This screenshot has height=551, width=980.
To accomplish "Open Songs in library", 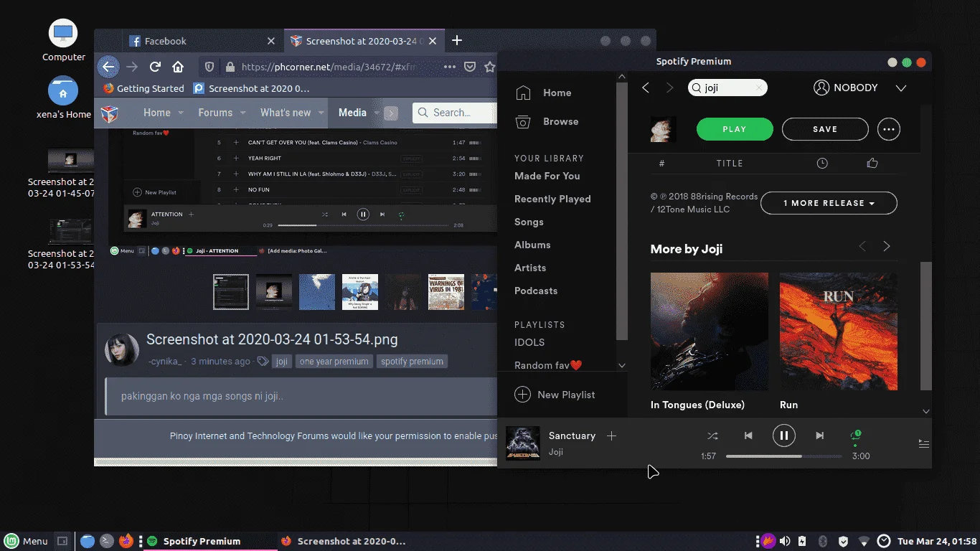I will 529,222.
